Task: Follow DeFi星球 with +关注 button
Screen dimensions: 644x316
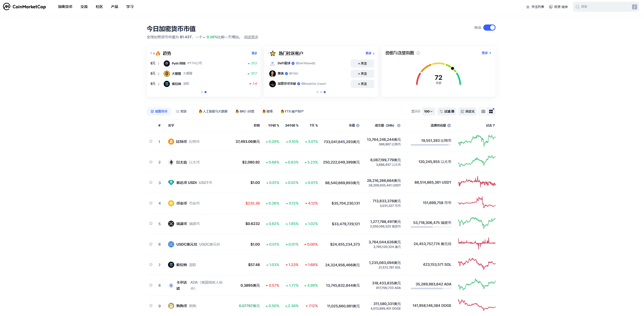Action: click(362, 64)
